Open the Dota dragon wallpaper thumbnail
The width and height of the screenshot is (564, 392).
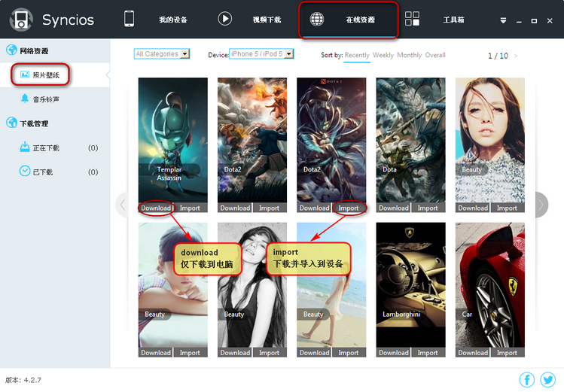tap(411, 140)
